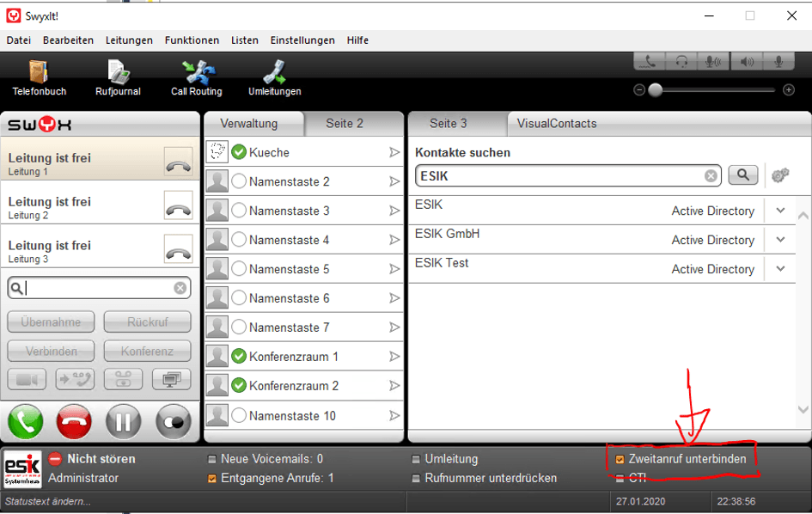Pick up with the green call button

tap(26, 422)
